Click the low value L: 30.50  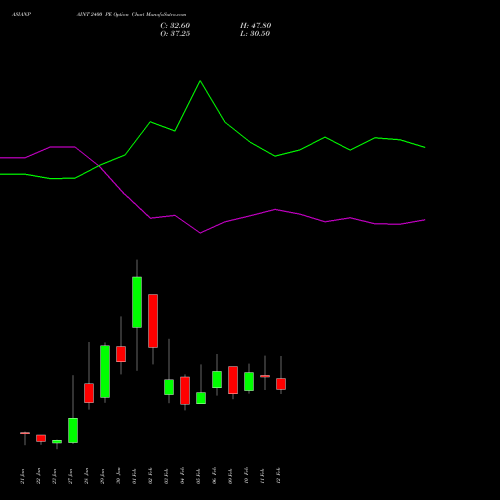(255, 34)
